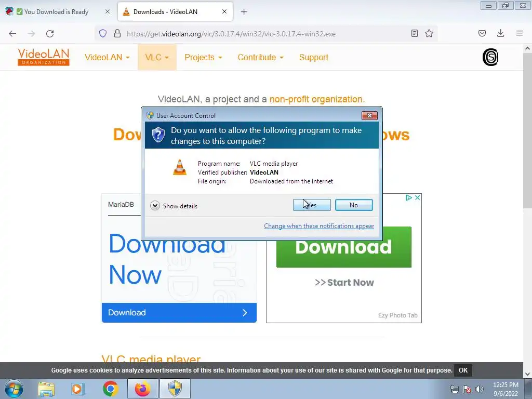Click the Start Now ad text
The image size is (532, 399).
point(344,282)
